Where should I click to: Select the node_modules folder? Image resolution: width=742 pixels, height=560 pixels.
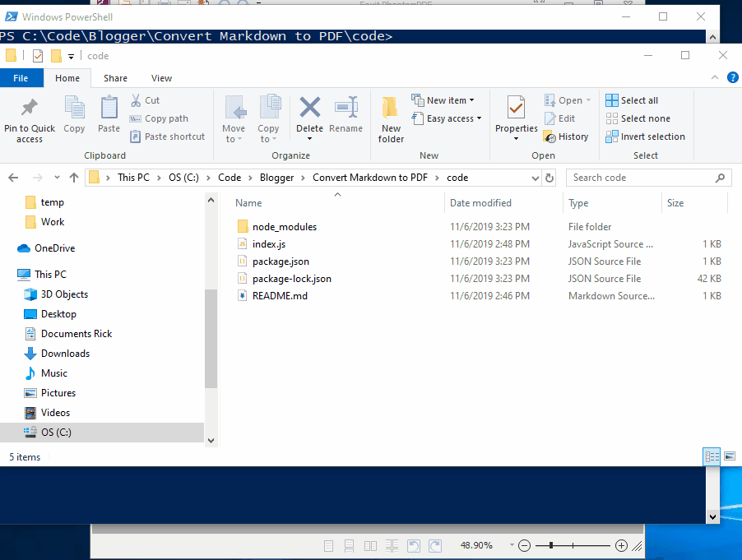tap(285, 227)
